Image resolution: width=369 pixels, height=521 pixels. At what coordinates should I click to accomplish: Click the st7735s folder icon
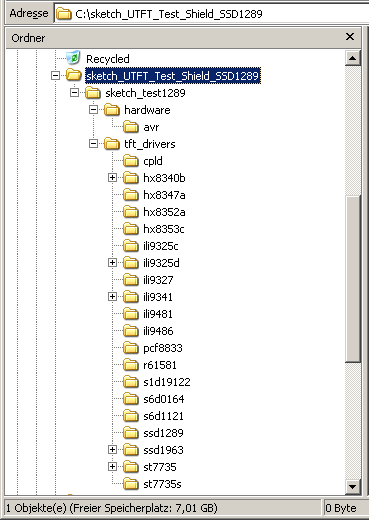point(131,483)
